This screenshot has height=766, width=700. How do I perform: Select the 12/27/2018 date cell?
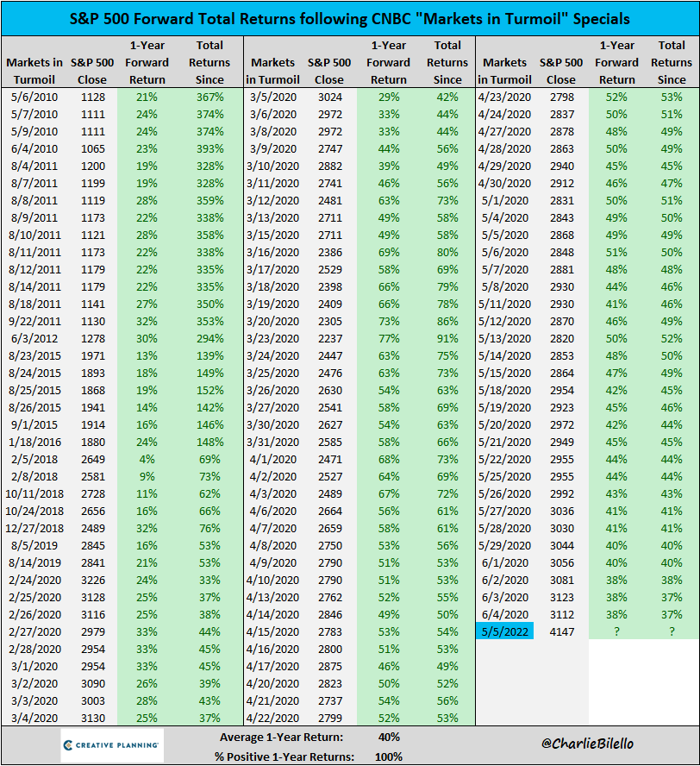pos(34,529)
